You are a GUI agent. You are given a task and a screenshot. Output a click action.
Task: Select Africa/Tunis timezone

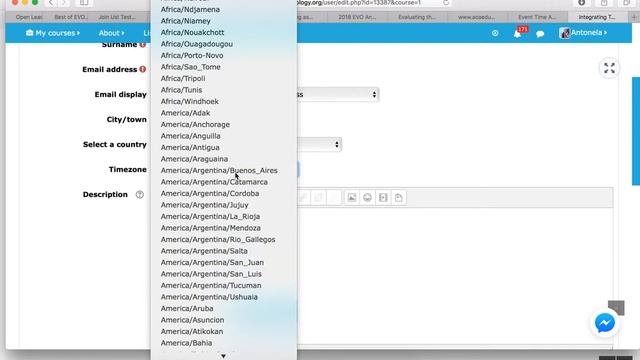[181, 90]
